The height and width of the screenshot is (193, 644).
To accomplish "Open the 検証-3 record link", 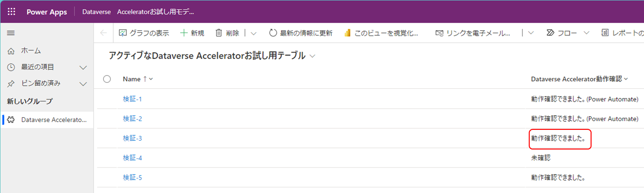I will point(132,138).
